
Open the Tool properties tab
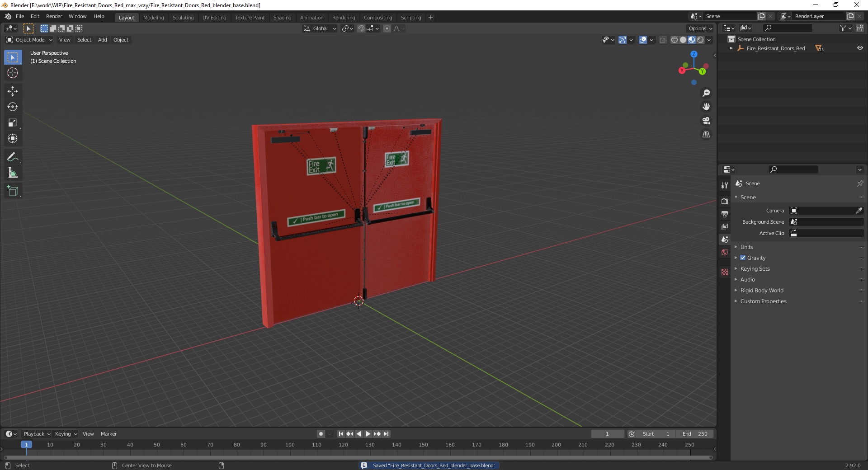pyautogui.click(x=725, y=185)
